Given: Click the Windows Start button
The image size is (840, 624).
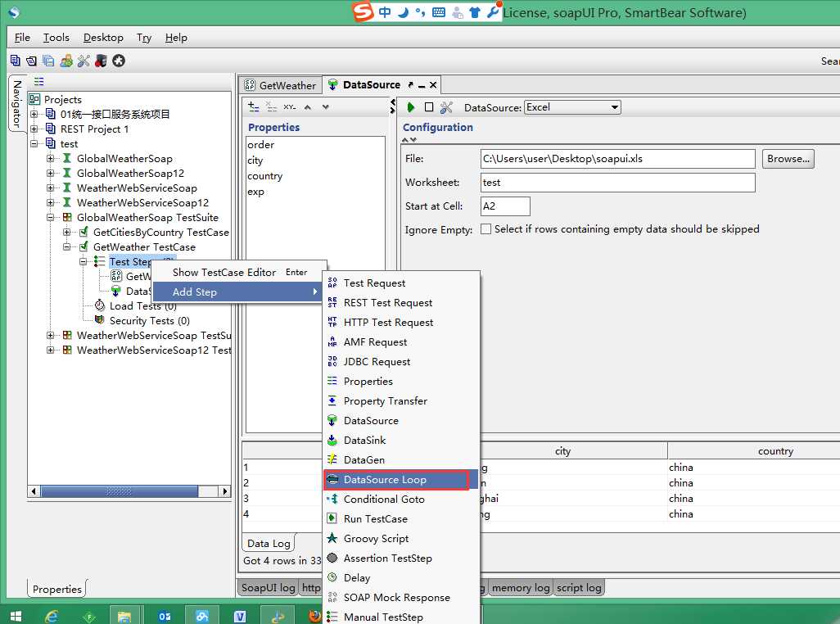Looking at the screenshot, I should 16,617.
